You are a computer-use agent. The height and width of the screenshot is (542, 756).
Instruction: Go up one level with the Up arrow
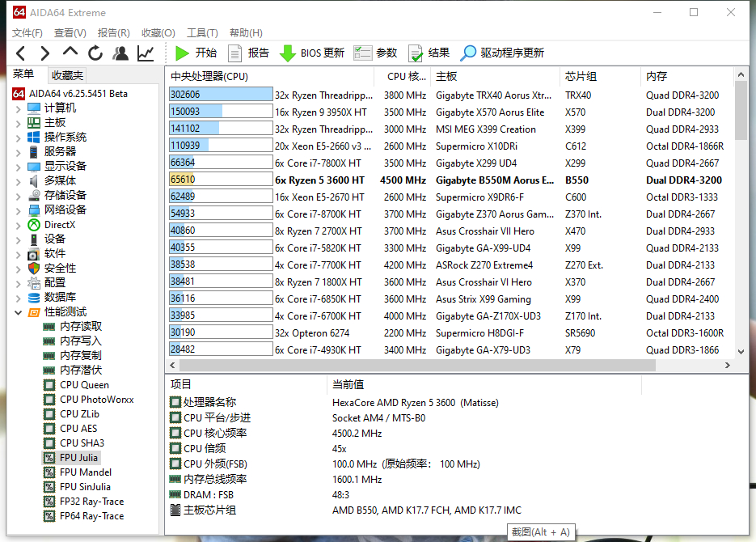pos(70,52)
